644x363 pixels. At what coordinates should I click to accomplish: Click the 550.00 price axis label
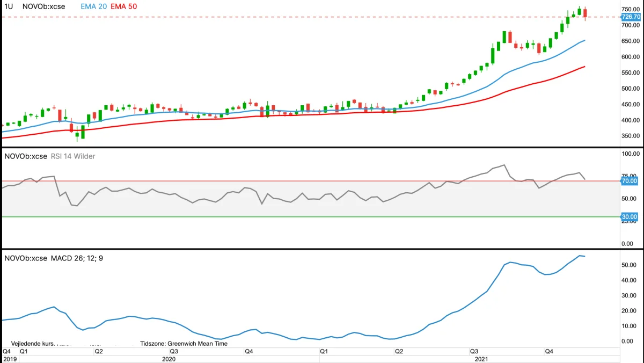[631, 73]
